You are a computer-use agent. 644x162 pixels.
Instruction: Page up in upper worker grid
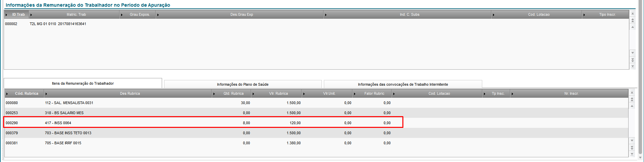pos(633,20)
